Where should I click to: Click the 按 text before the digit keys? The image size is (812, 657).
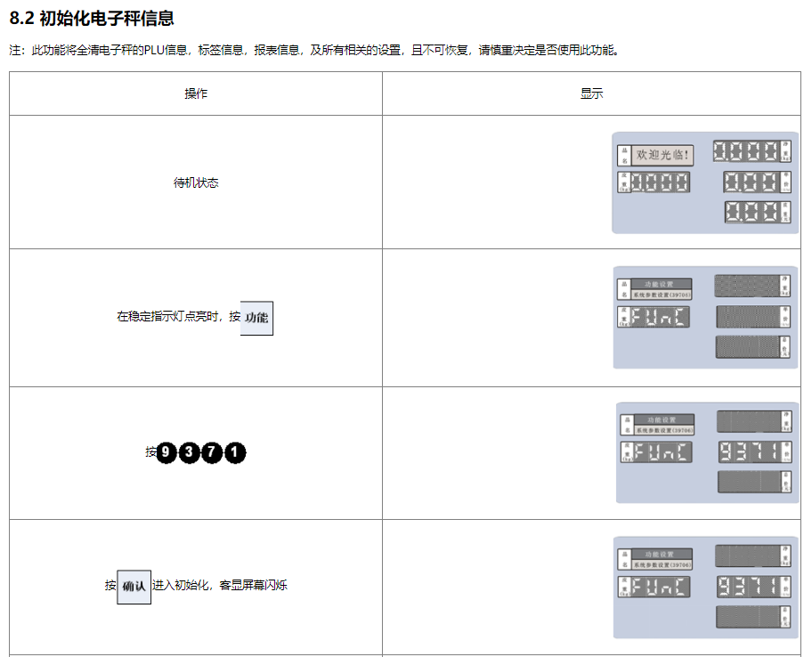[150, 452]
